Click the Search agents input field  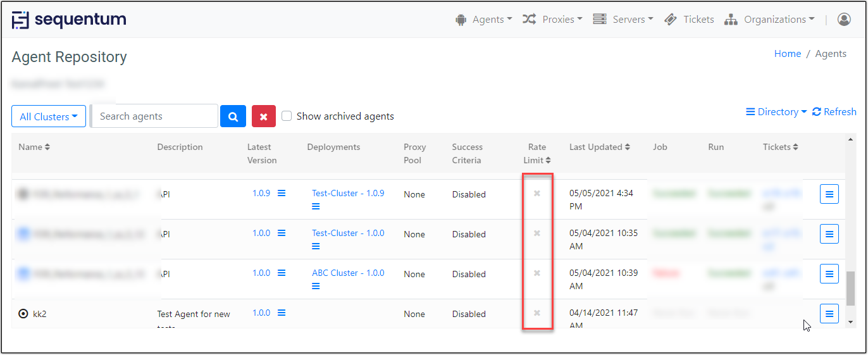coord(155,116)
